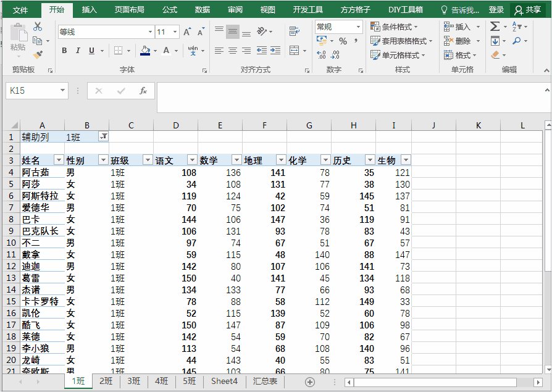
Task: Decrease font size with small A icon
Action: [x=201, y=31]
